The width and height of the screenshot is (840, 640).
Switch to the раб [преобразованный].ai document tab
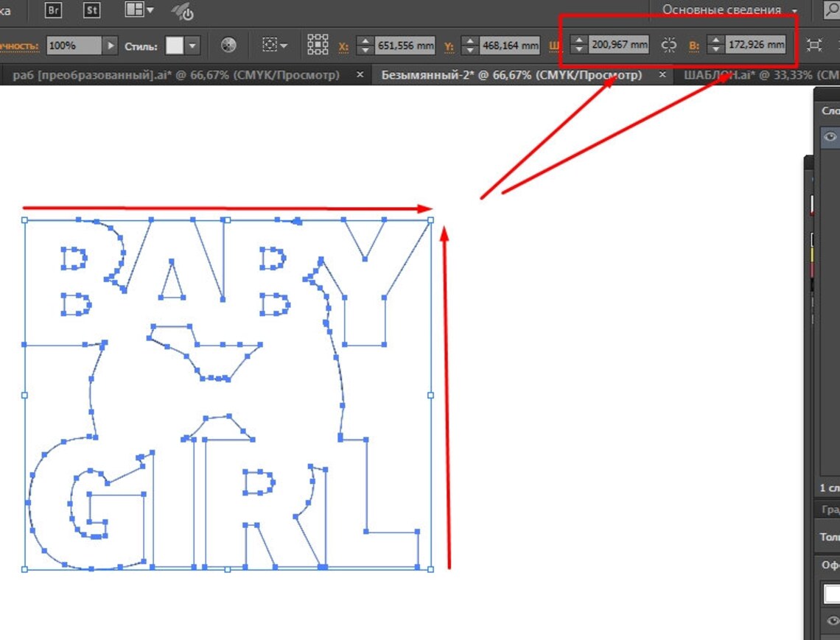[175, 75]
